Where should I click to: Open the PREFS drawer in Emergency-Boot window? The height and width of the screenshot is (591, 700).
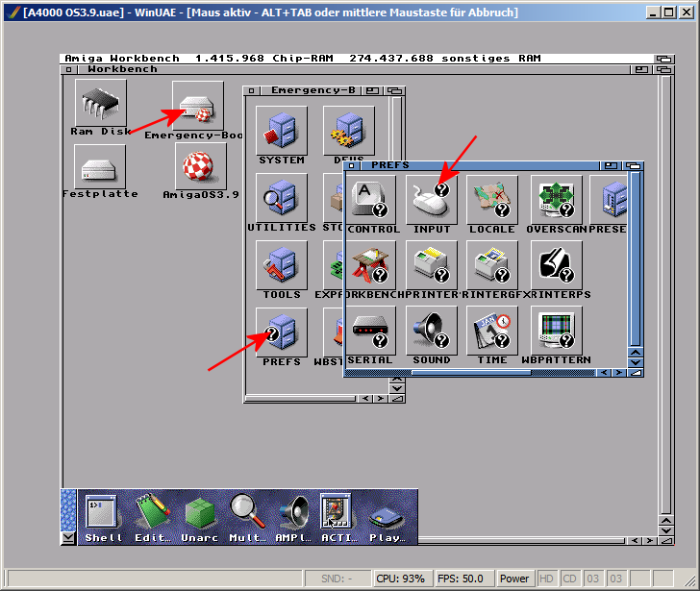pyautogui.click(x=281, y=332)
